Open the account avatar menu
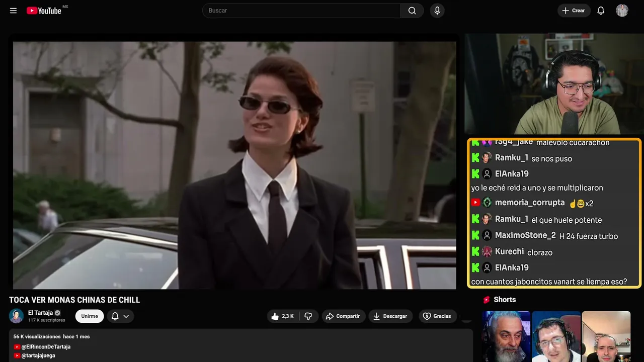 click(x=622, y=11)
